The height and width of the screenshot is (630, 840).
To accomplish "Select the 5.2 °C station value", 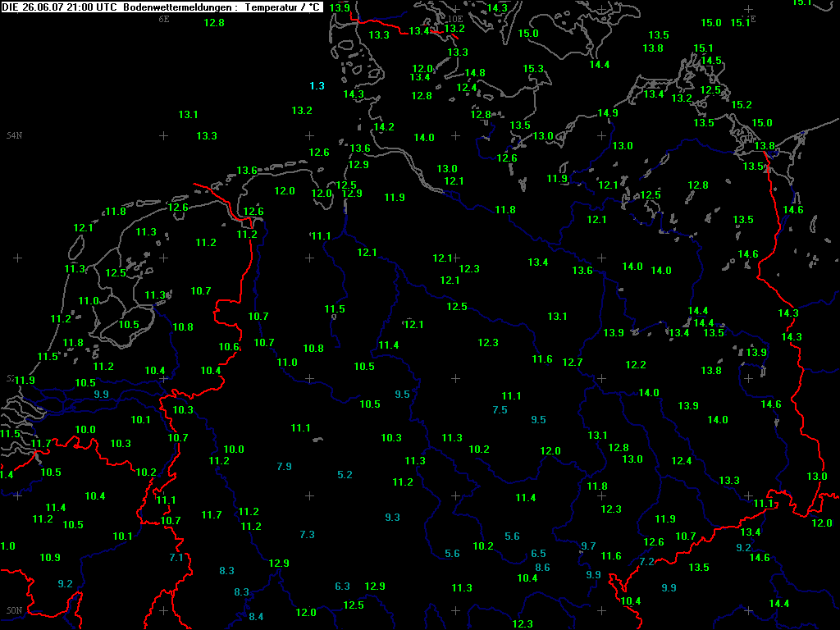I will click(x=345, y=475).
